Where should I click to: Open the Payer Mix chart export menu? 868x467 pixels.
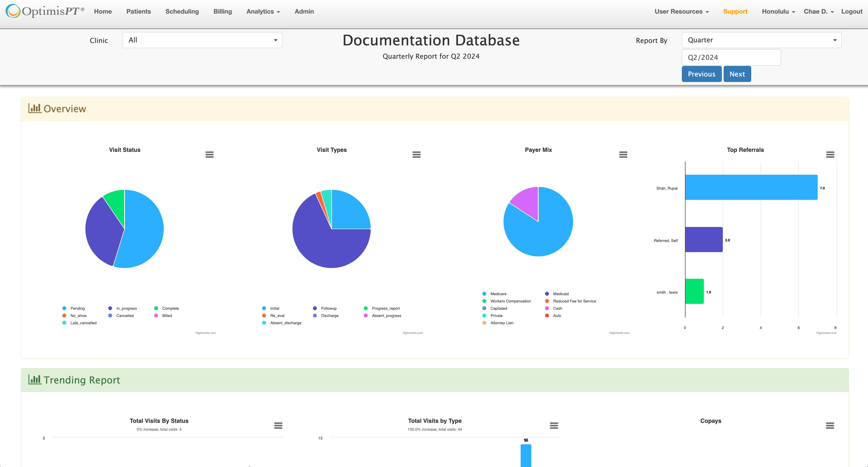[x=623, y=155]
